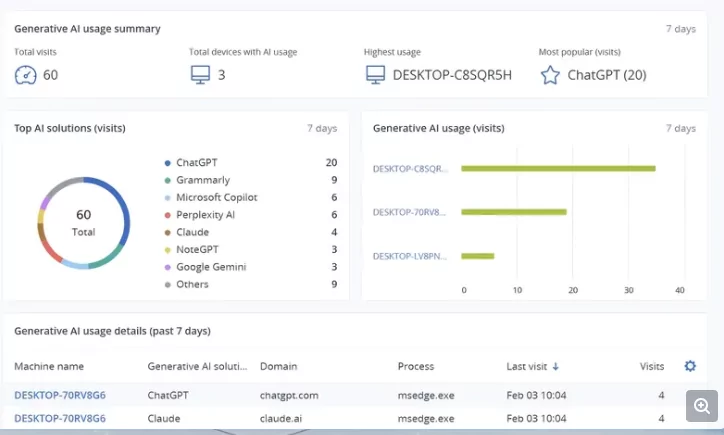
Task: Click the Grammarly legend label
Action: (203, 181)
